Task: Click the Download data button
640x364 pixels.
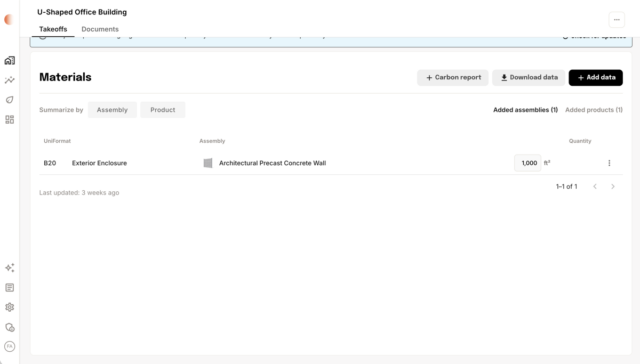Action: point(529,78)
